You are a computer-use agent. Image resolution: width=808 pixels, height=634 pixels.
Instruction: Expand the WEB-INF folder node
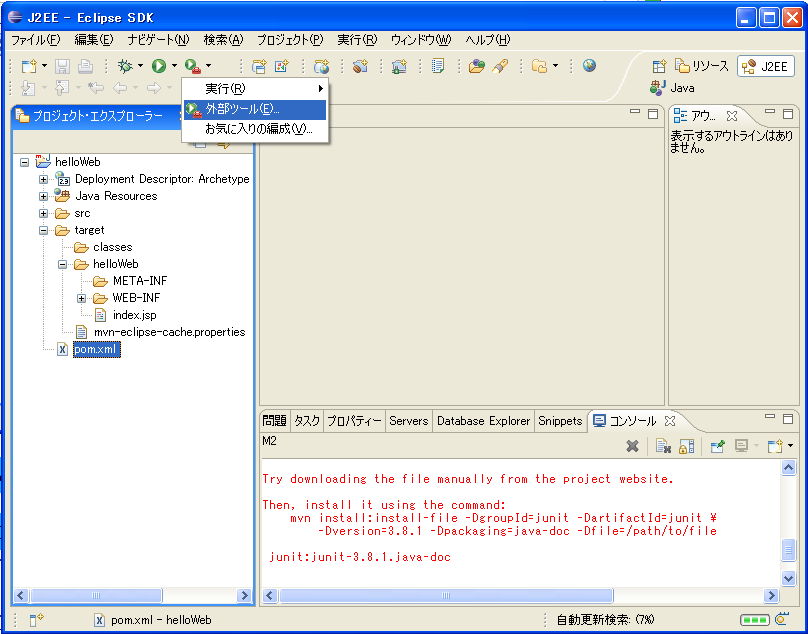click(x=82, y=298)
